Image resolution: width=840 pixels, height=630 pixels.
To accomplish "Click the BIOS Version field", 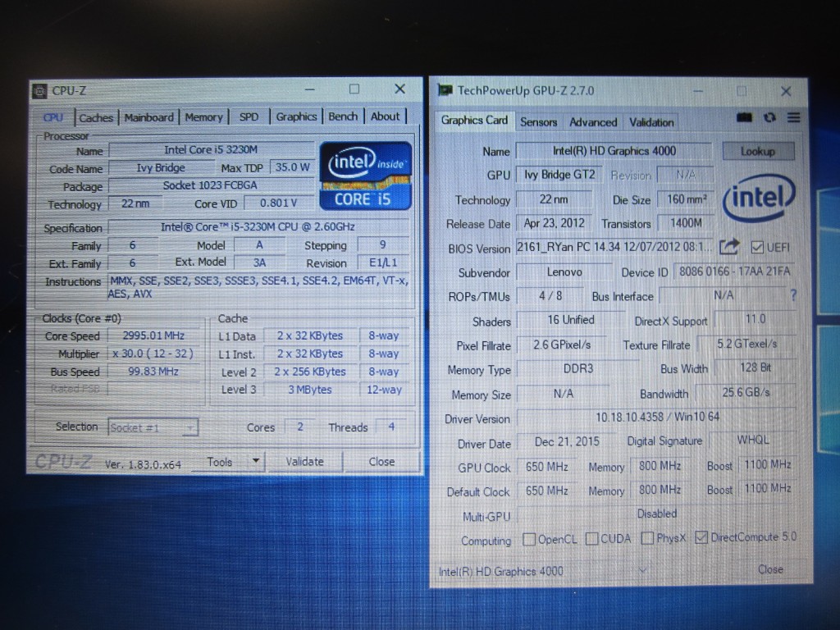I will [614, 247].
